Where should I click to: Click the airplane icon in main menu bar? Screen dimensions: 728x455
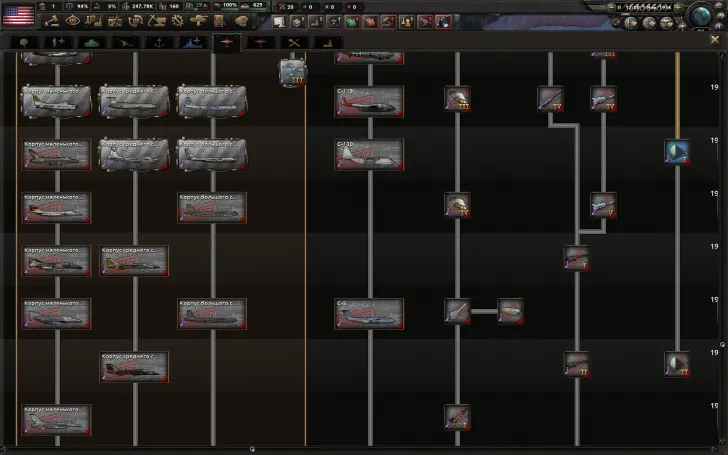click(x=198, y=20)
